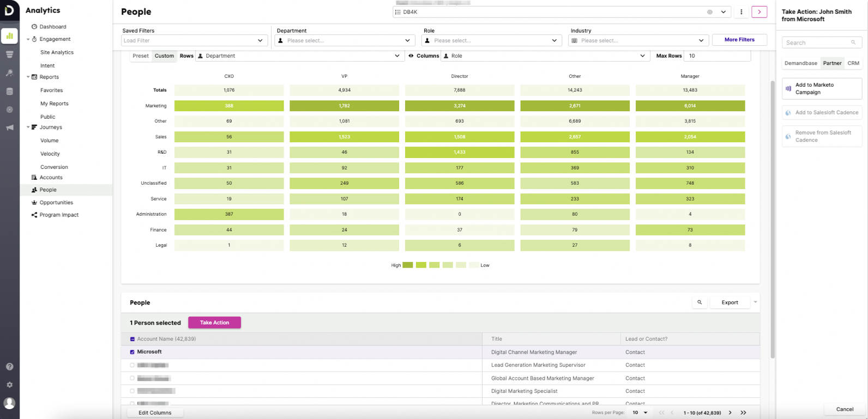Go to next page of results
This screenshot has width=868, height=419.
730,413
